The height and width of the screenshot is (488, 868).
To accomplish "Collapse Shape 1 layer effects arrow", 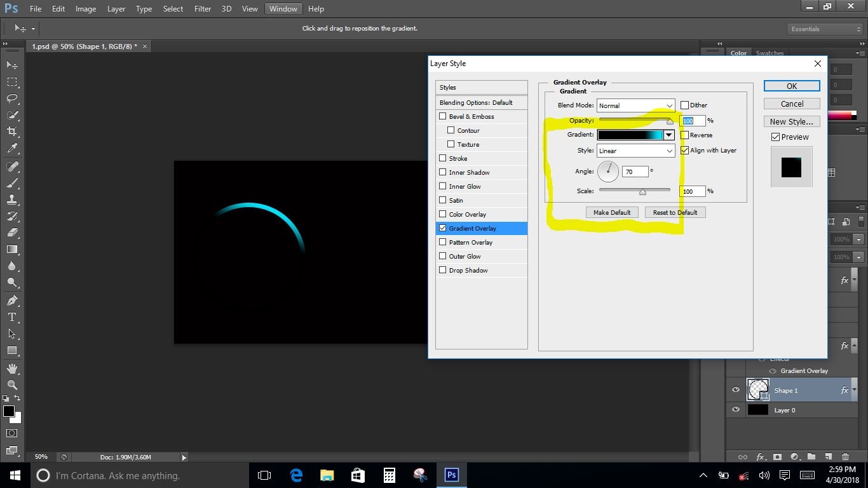I will pos(855,390).
